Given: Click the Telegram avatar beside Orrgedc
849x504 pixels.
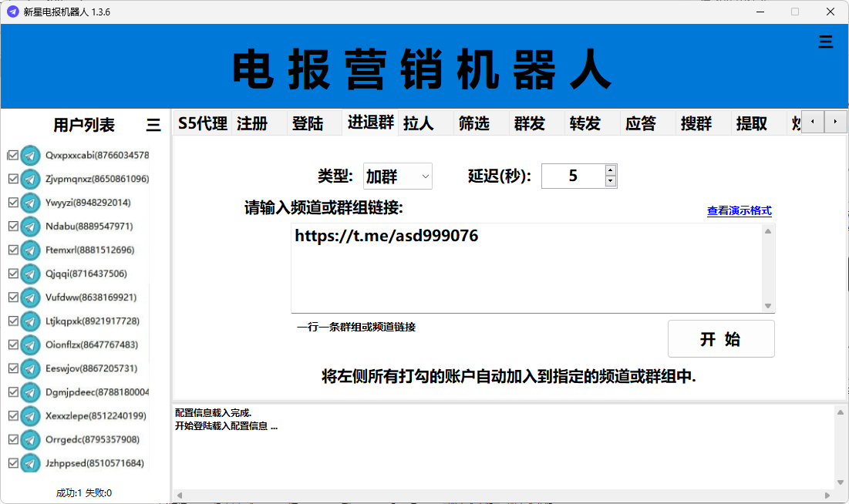Looking at the screenshot, I should click(x=30, y=439).
